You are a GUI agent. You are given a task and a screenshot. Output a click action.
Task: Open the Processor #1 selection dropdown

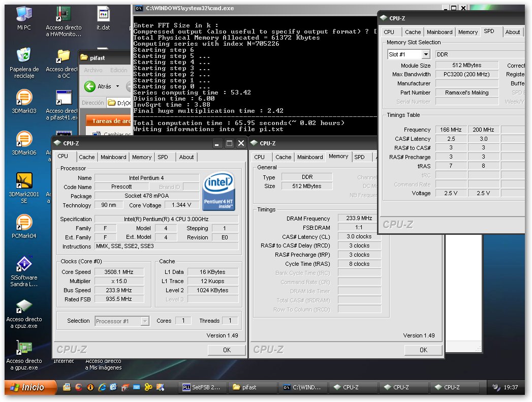pos(145,321)
